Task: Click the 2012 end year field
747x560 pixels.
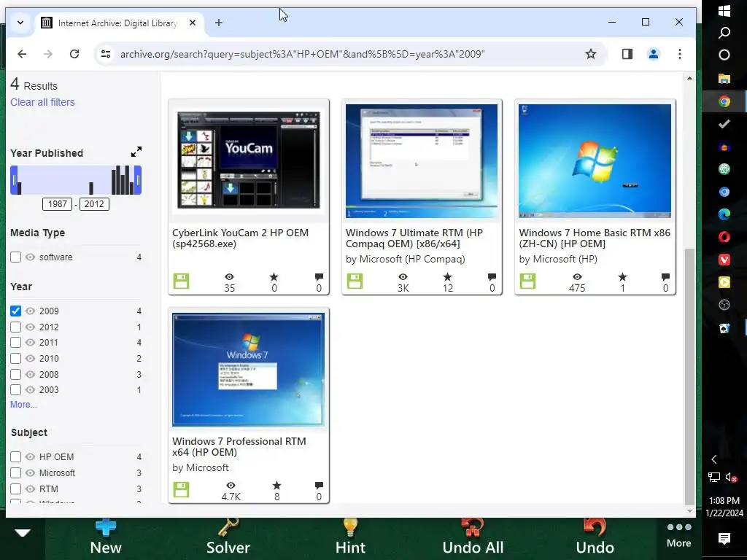Action: pos(94,204)
